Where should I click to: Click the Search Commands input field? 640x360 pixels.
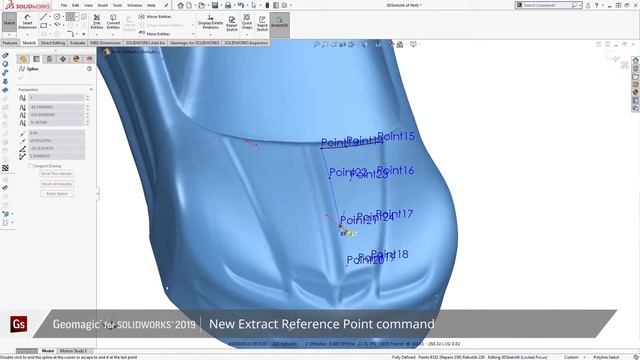pyautogui.click(x=547, y=5)
